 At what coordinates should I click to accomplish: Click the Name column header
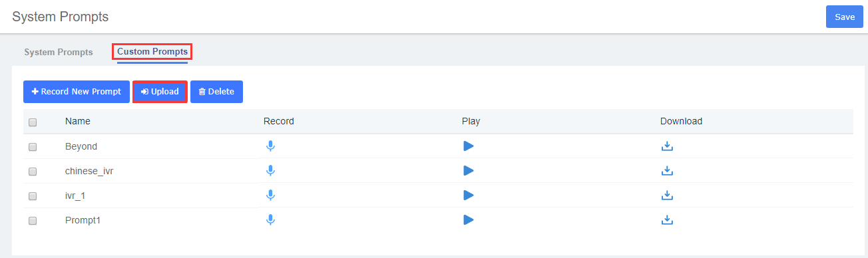pos(78,121)
